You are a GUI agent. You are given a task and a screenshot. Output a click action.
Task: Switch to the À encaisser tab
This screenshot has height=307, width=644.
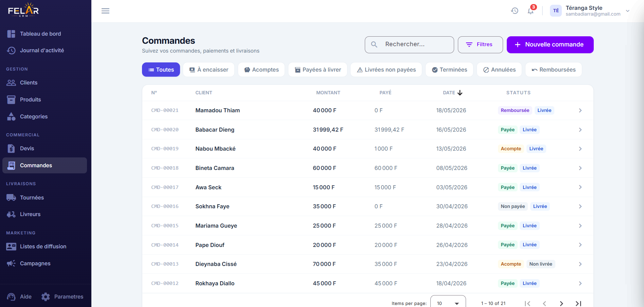tap(209, 70)
